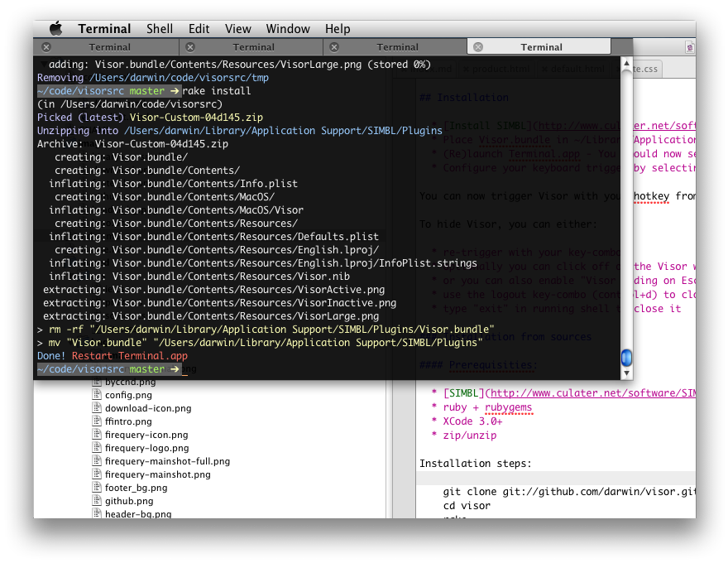Close the active fourth Terminal tab

pos(478,47)
